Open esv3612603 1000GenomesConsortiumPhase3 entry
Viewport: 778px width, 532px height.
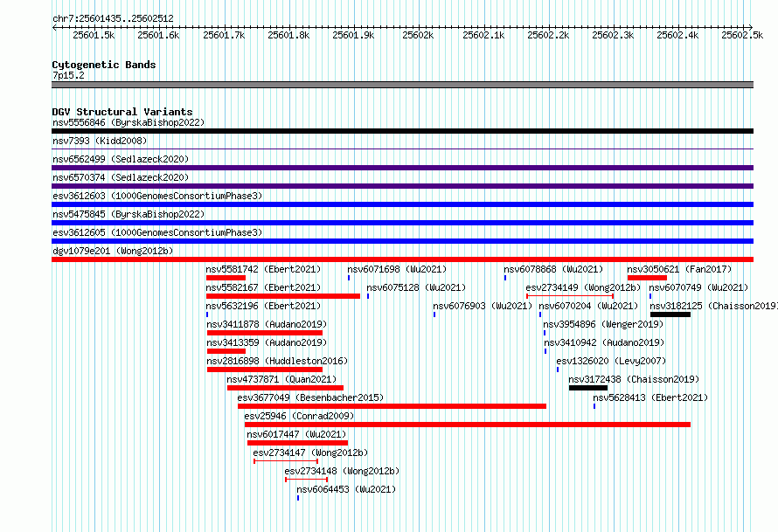[157, 196]
